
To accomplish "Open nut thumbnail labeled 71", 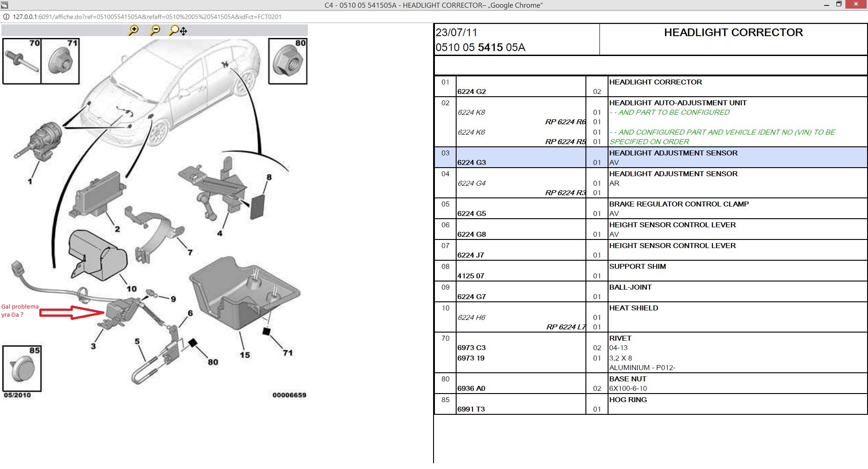I will pyautogui.click(x=60, y=61).
